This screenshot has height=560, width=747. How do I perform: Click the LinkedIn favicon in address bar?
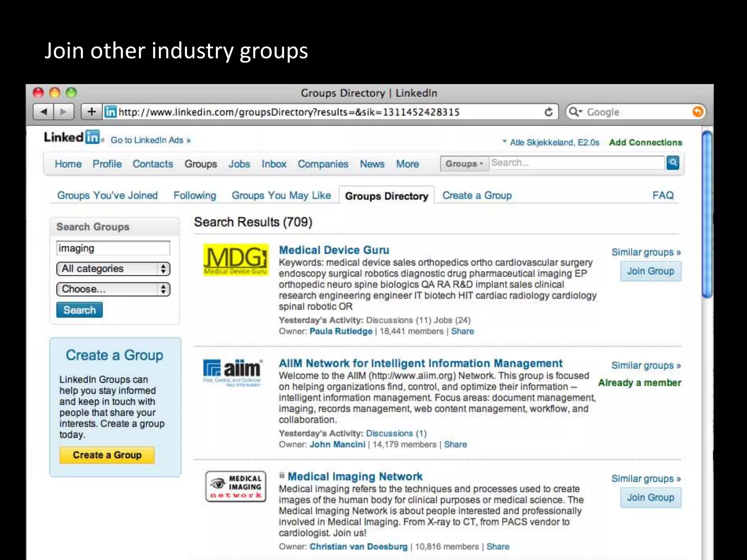point(110,112)
